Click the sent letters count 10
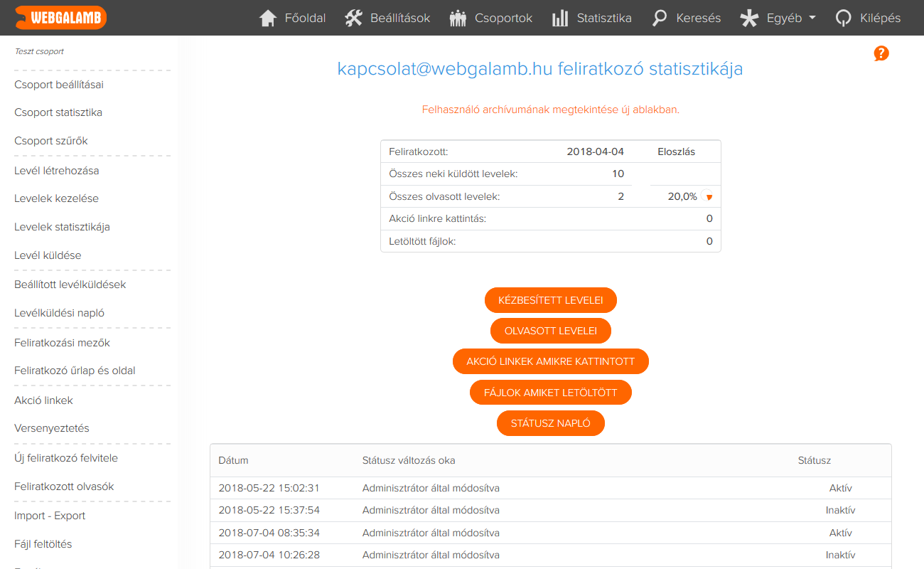Image resolution: width=924 pixels, height=569 pixels. (618, 174)
